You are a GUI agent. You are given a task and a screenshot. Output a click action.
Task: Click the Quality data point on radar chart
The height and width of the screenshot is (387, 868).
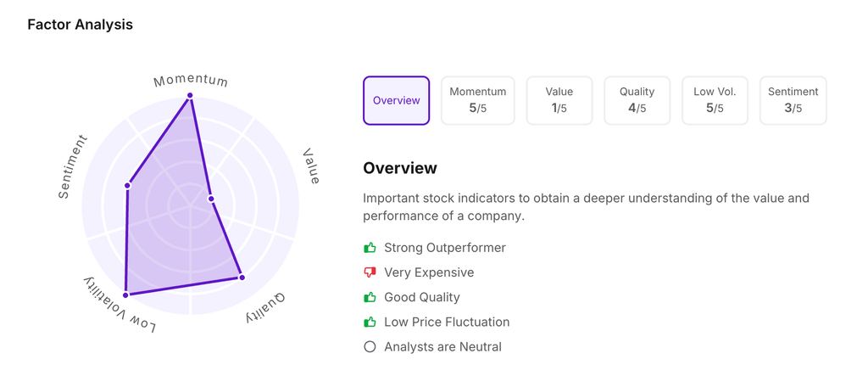[x=242, y=278]
